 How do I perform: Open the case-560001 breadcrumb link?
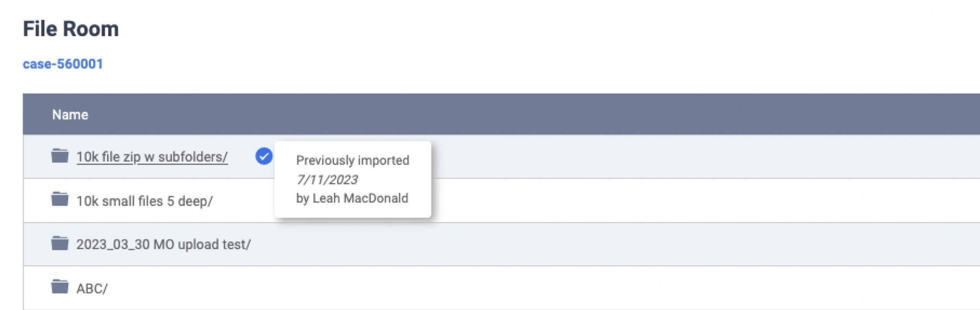(63, 64)
